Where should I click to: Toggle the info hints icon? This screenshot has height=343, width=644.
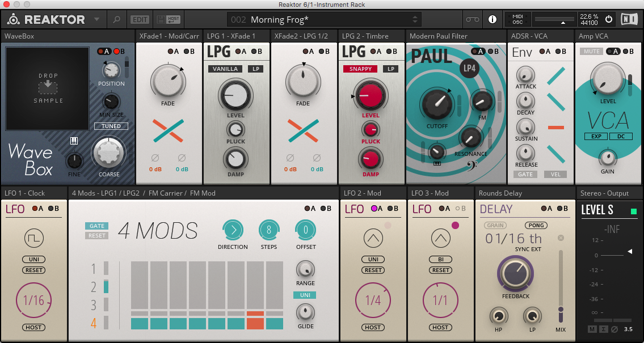492,19
